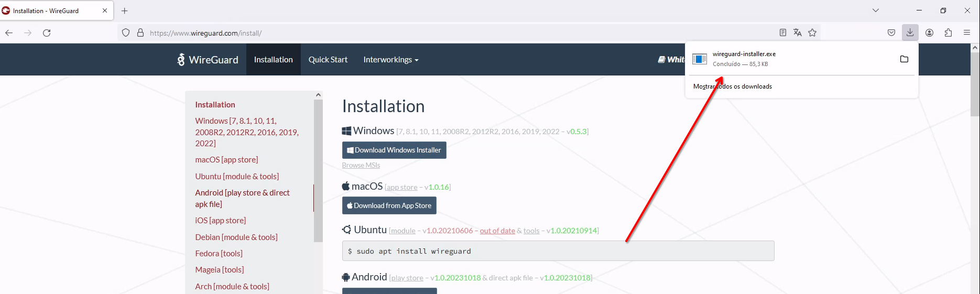Open the Firefox application menu
This screenshot has height=294, width=980.
[967, 32]
